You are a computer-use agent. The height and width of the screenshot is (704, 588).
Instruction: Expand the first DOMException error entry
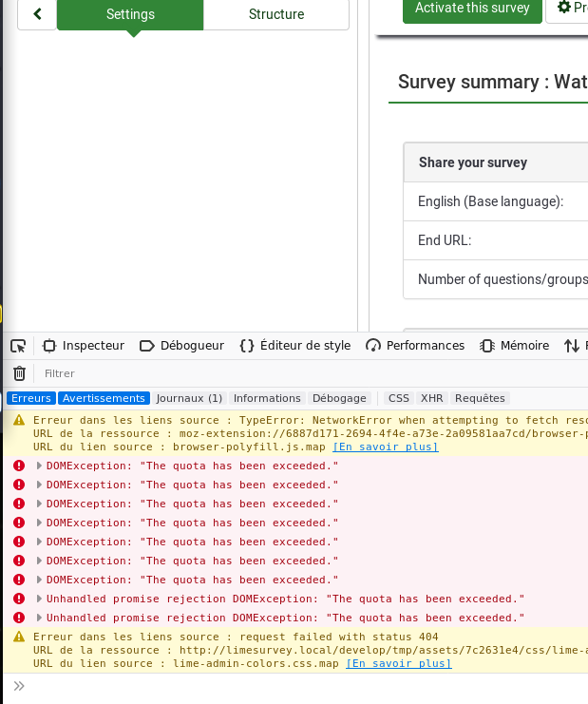click(39, 466)
